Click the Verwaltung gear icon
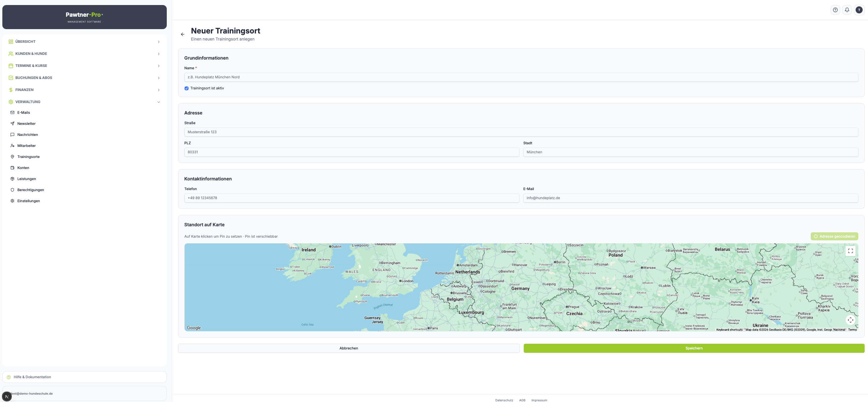868x402 pixels. tap(11, 102)
